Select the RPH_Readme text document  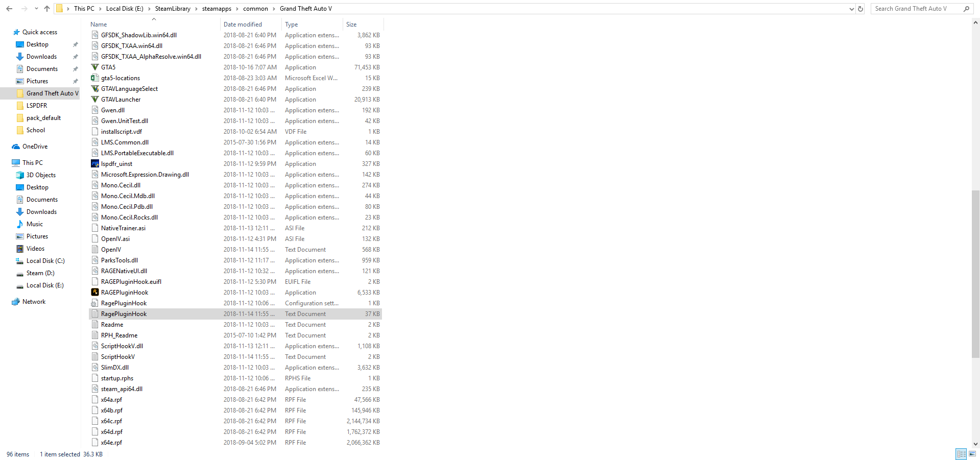coord(119,335)
